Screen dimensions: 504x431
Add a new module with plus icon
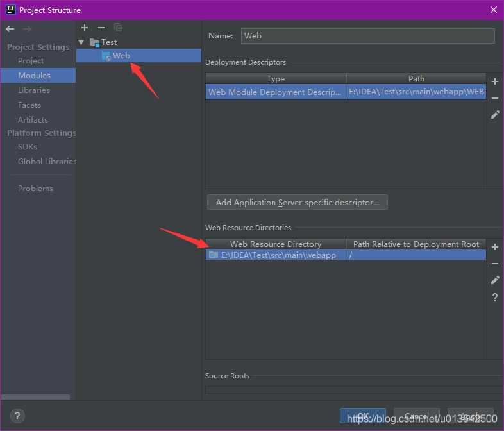pos(85,28)
